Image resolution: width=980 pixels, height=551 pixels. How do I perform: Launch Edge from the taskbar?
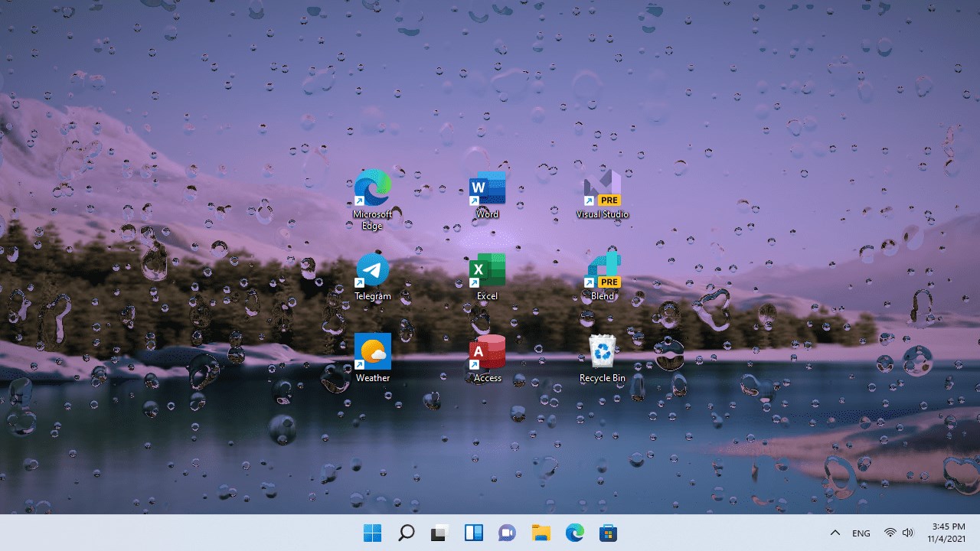coord(574,533)
